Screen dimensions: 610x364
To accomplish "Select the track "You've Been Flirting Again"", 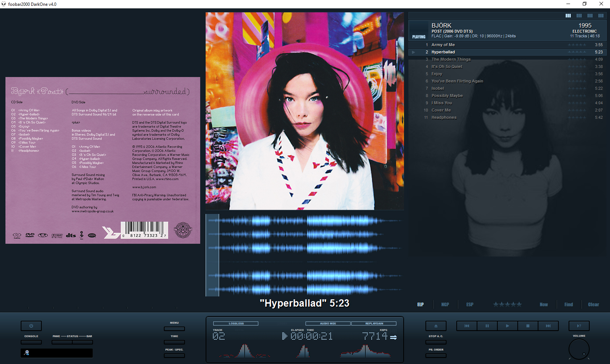I will pyautogui.click(x=507, y=81).
